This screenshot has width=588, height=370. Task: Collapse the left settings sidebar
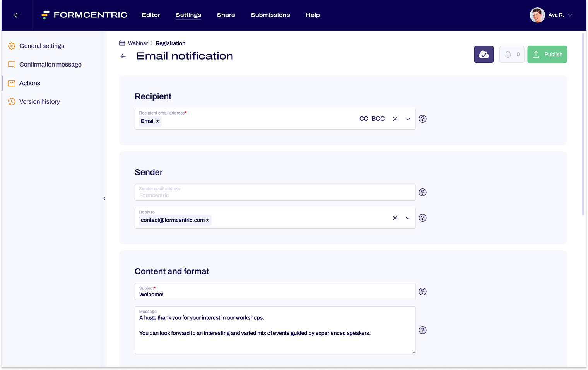[x=104, y=199]
